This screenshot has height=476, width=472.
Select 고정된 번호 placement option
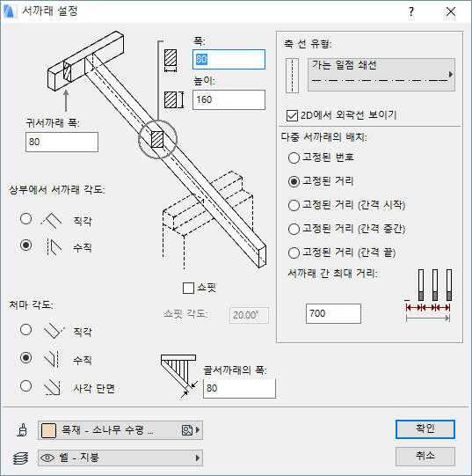point(294,157)
